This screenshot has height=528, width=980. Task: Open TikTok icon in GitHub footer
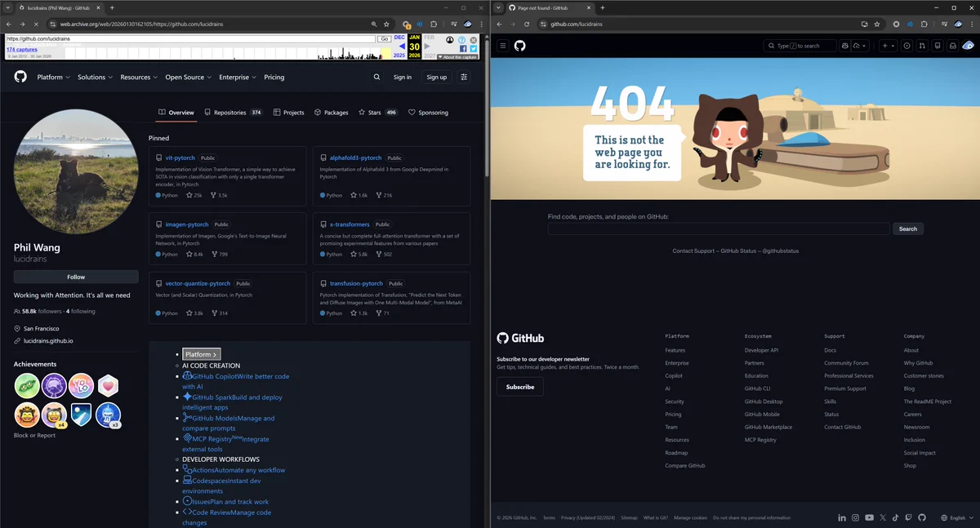pos(896,517)
